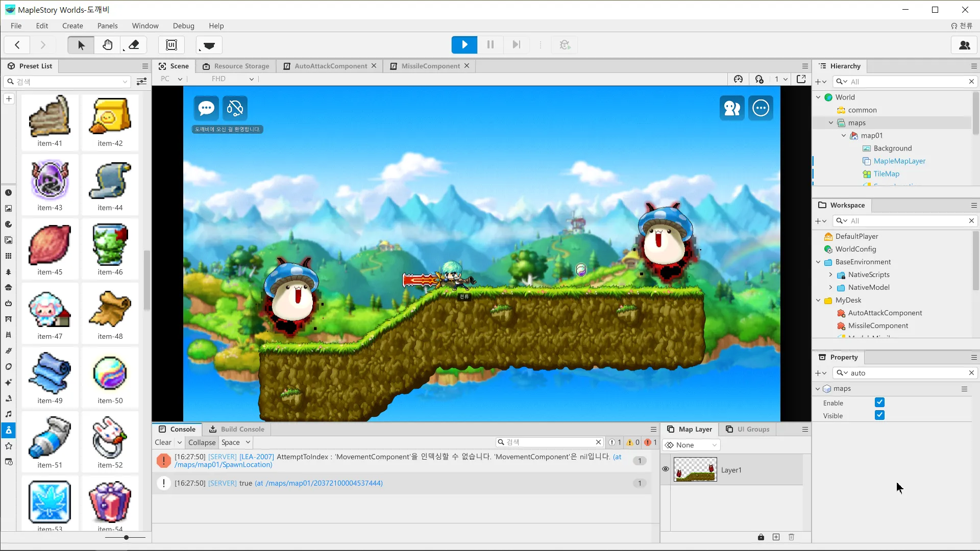
Task: Toggle the warning filter in Console
Action: 633,442
